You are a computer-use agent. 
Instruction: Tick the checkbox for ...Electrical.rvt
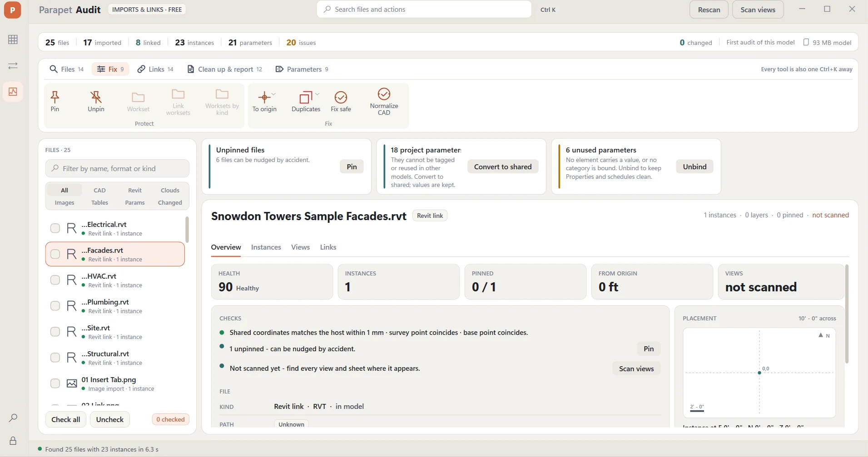pyautogui.click(x=55, y=228)
